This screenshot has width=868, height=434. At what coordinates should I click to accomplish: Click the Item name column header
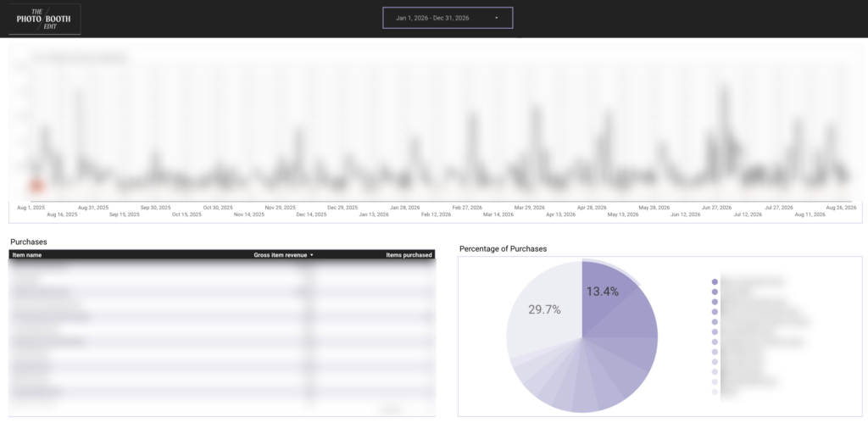27,255
